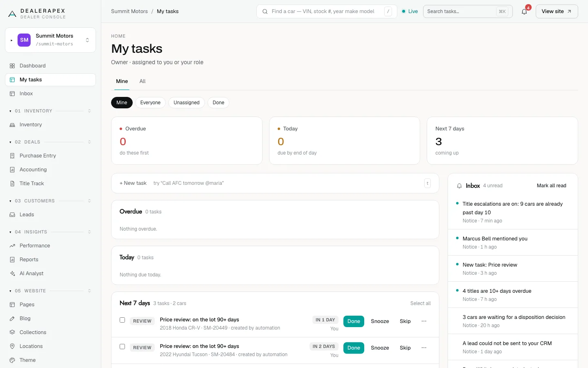
Task: Open Inventory from the sidebar
Action: (50, 125)
